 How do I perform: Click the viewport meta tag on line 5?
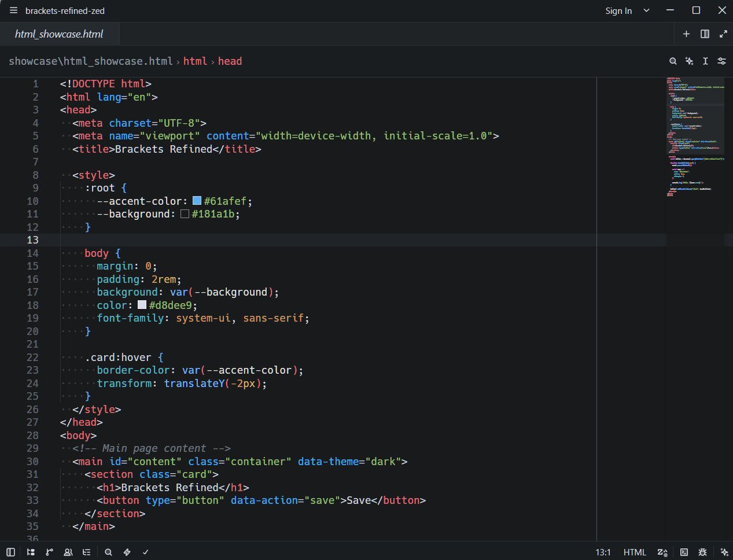(286, 136)
